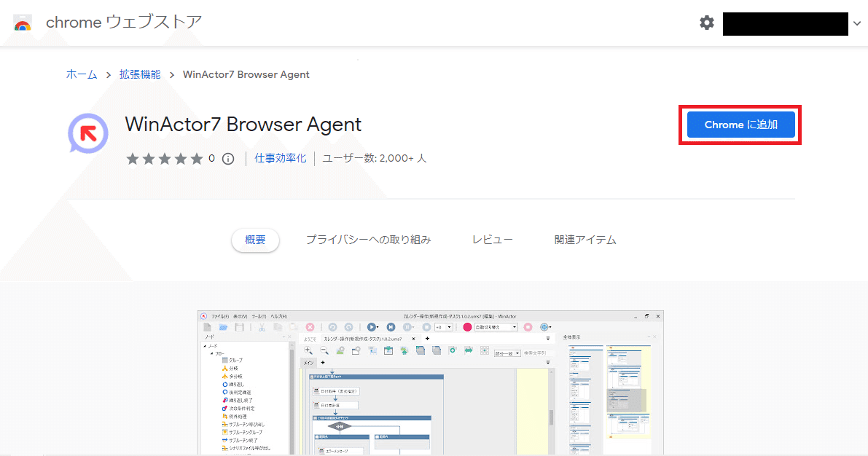Click the middle rating star
Viewport: 868px width, 456px height.
click(165, 158)
